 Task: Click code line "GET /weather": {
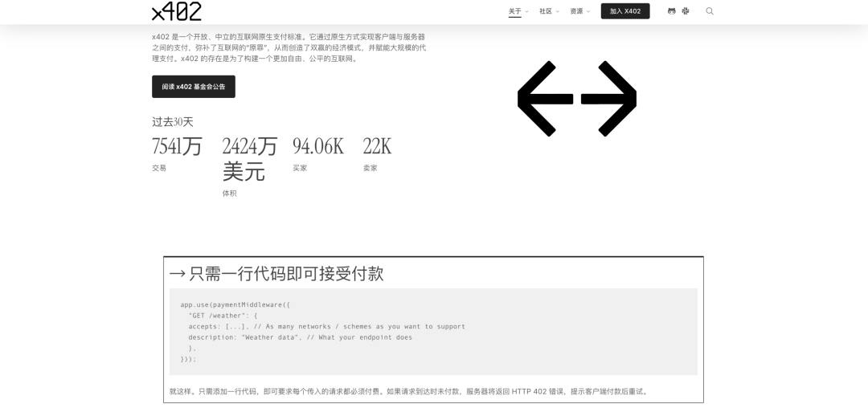(x=223, y=316)
